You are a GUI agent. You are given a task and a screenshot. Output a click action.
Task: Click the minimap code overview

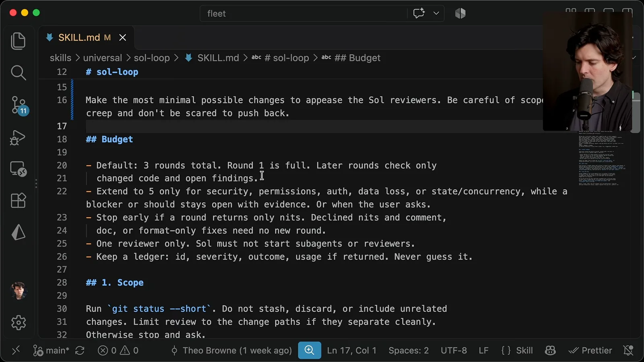point(602,158)
